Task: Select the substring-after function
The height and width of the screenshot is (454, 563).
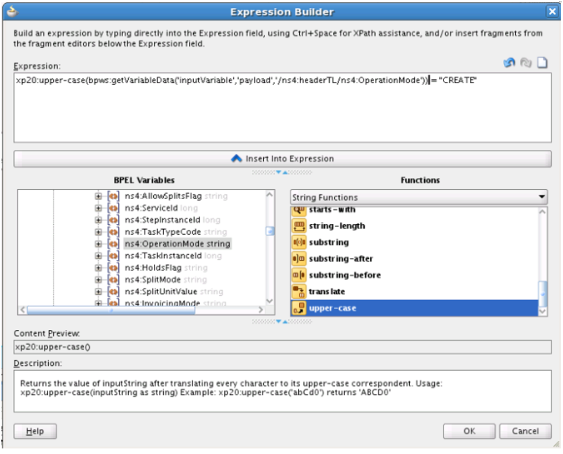Action: coord(341,259)
